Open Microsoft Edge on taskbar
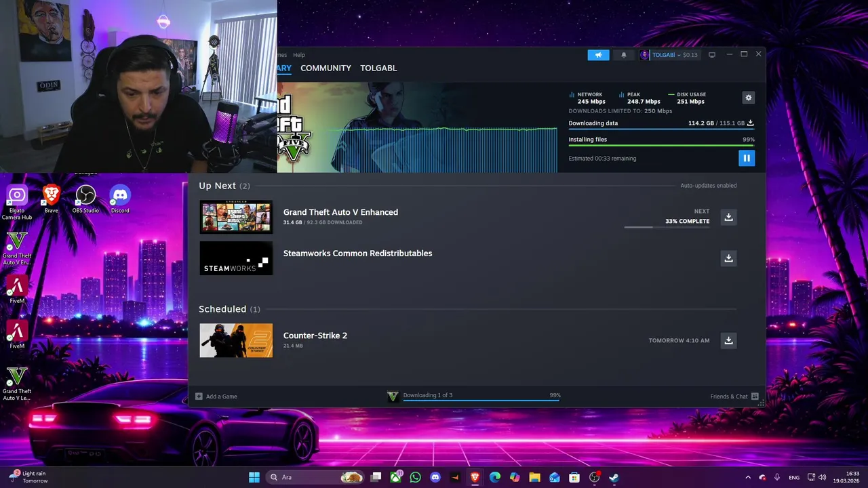 495,477
